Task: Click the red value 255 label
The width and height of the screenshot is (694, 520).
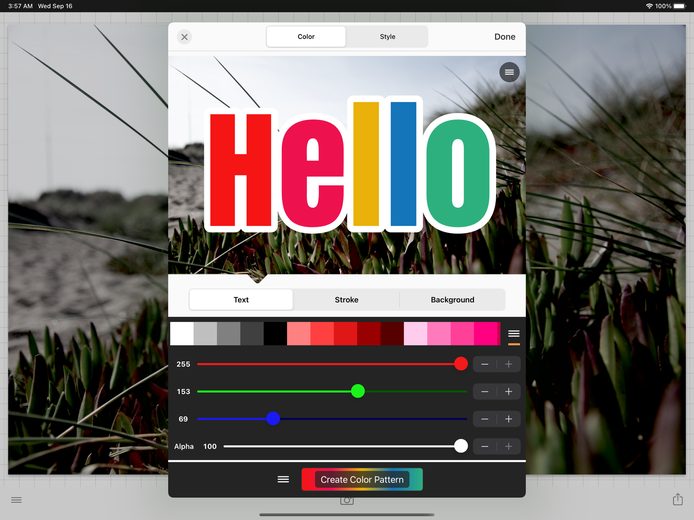Action: 183,364
